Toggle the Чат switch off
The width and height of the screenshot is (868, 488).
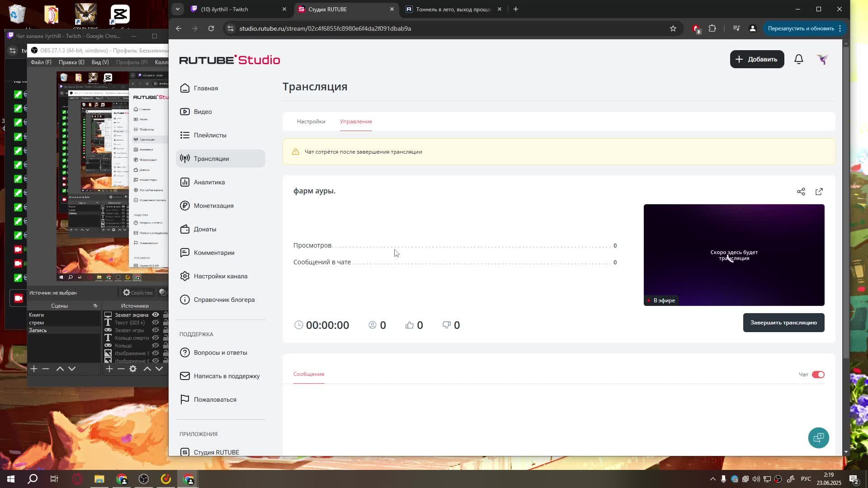pos(818,375)
